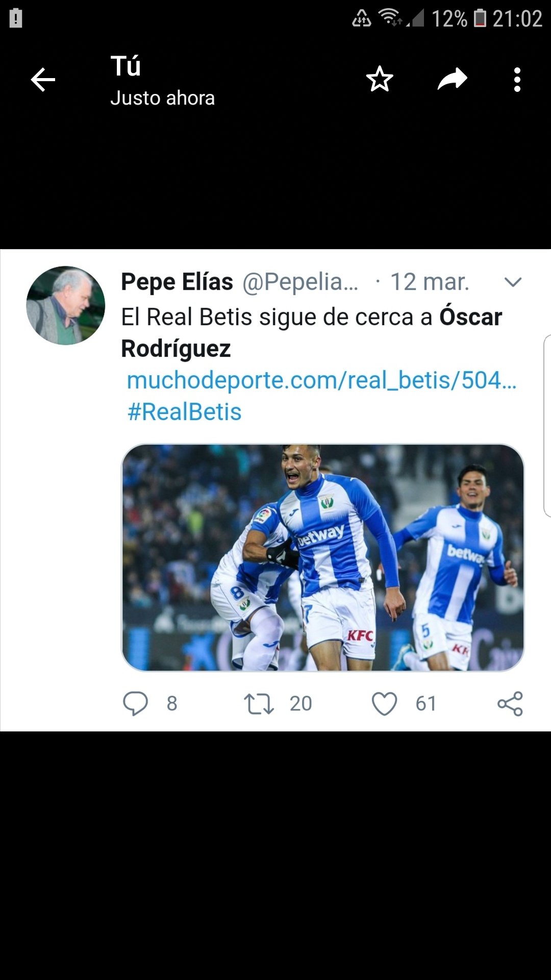Tap the share icon under the tweet
Viewport: 551px width, 980px height.
click(510, 704)
